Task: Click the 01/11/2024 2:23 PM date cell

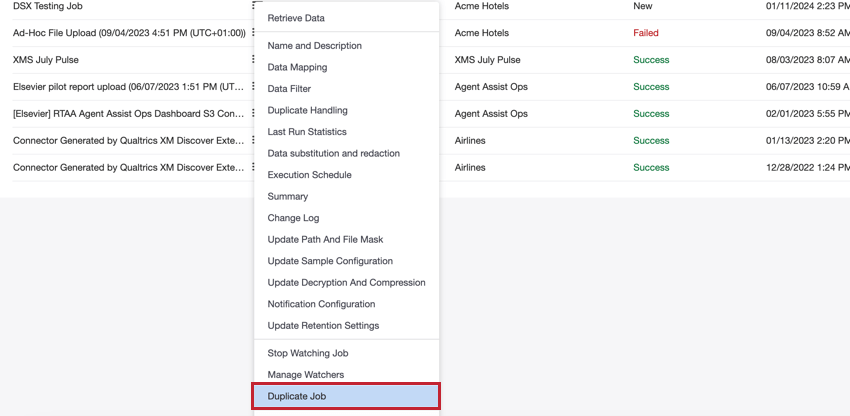Action: (x=808, y=6)
